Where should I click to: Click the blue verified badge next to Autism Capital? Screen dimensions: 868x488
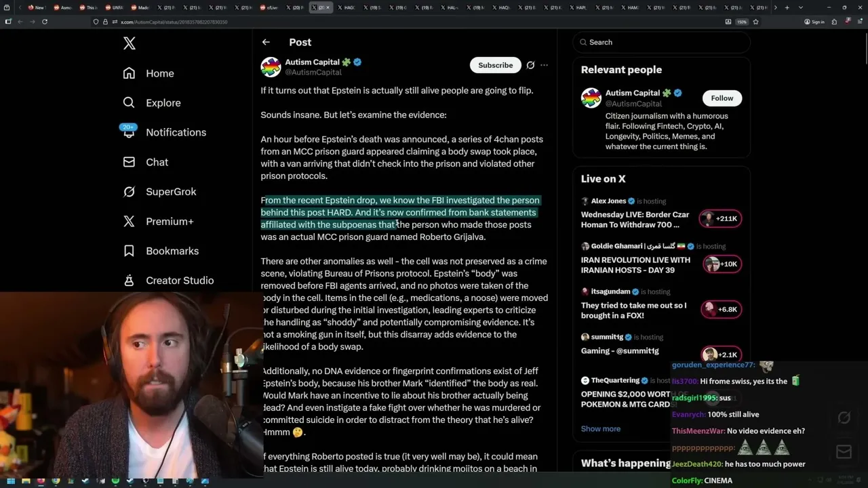coord(357,62)
